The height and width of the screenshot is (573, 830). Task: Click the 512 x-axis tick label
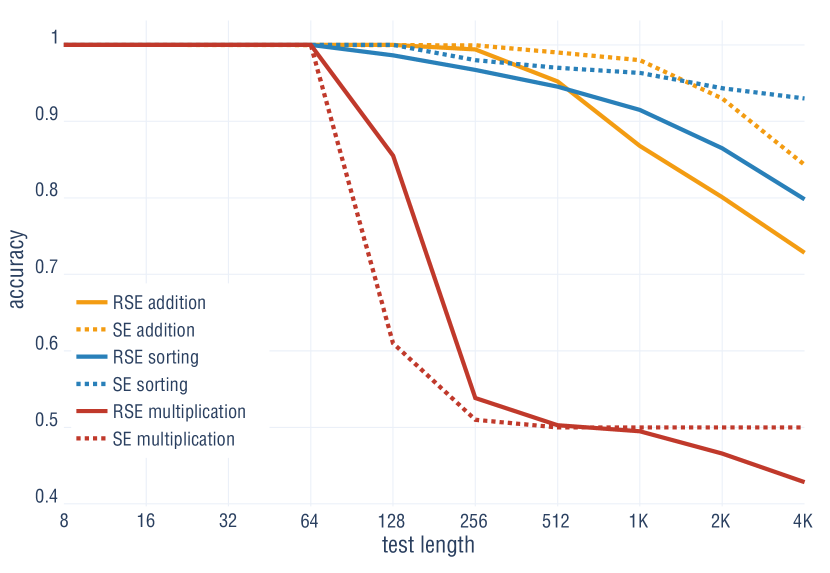point(556,521)
